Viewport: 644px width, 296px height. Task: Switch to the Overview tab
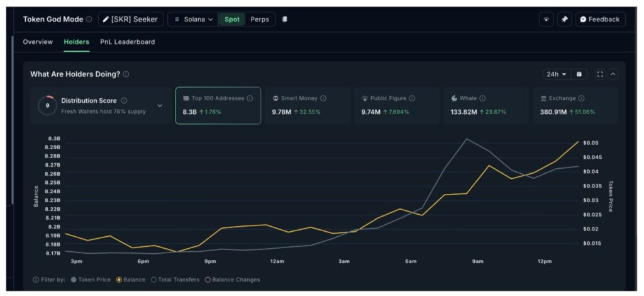38,42
